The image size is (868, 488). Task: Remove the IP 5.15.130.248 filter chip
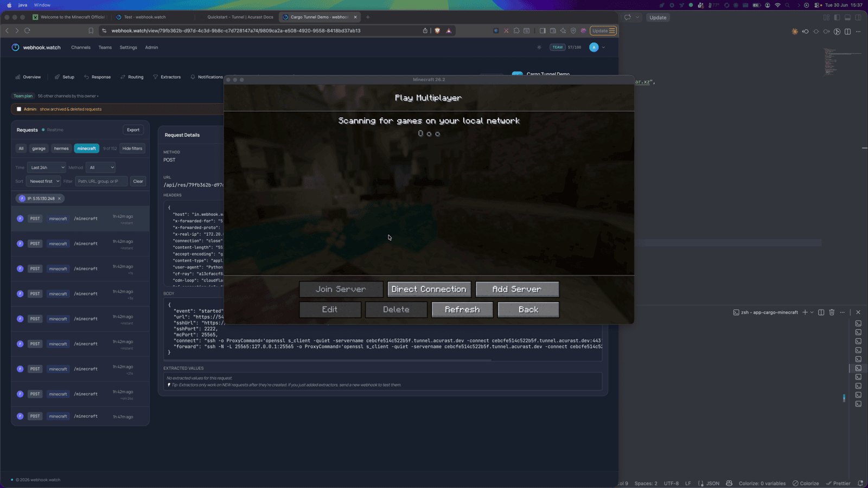tap(59, 198)
